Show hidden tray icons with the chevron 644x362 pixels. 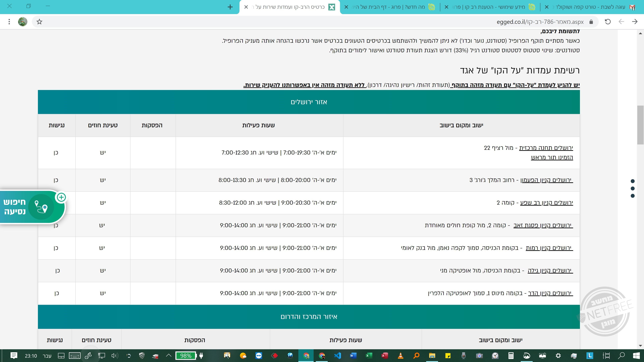(169, 355)
